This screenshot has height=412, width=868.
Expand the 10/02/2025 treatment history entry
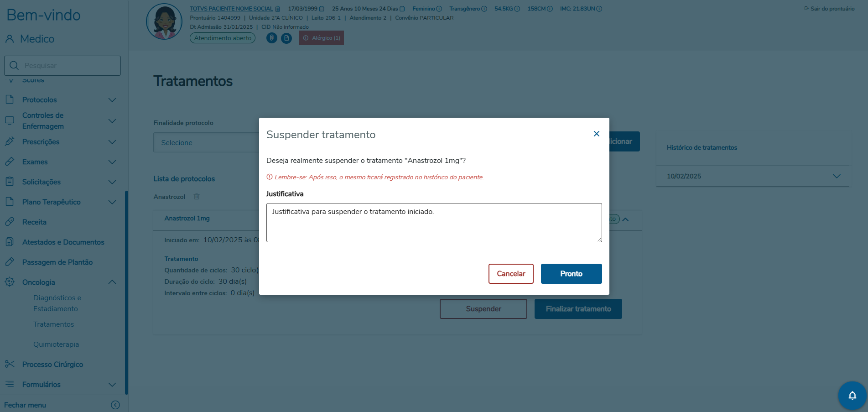pyautogui.click(x=836, y=176)
